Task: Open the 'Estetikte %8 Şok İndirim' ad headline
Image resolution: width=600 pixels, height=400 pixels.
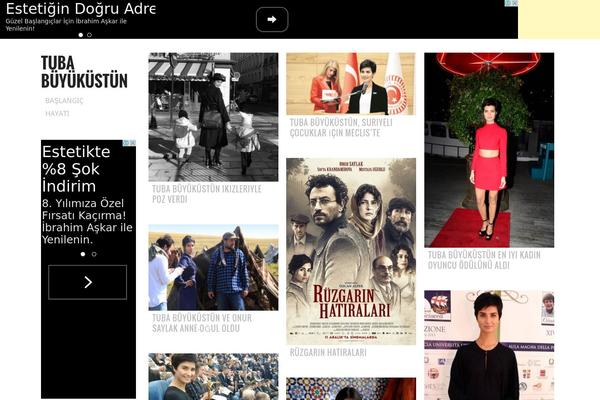Action: pos(76,169)
